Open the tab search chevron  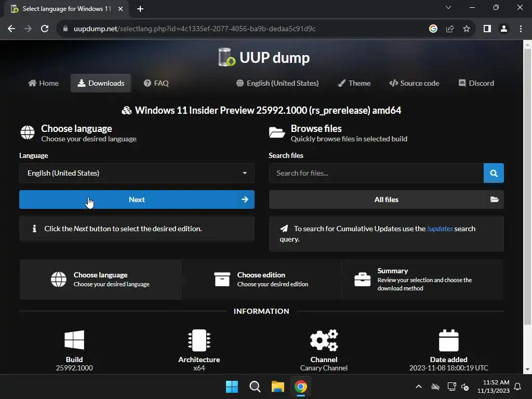(x=448, y=7)
